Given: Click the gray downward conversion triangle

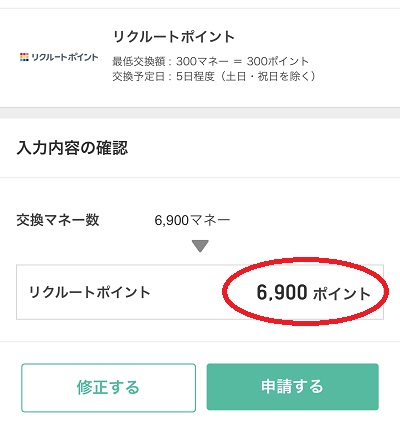Looking at the screenshot, I should point(200,246).
